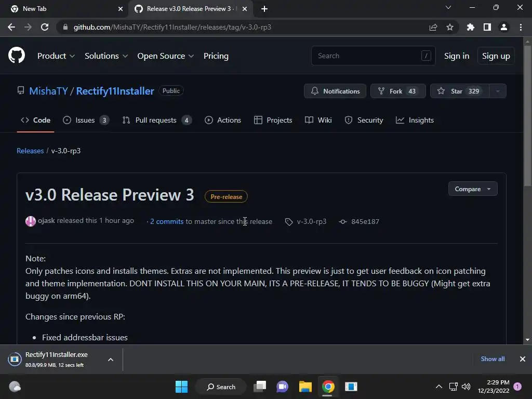Expand the Product menu
532x399 pixels.
pos(56,56)
